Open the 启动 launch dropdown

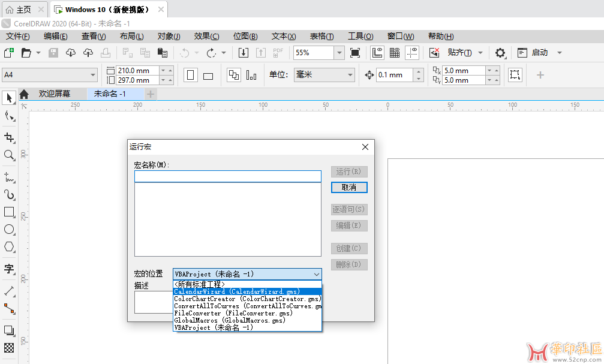560,53
